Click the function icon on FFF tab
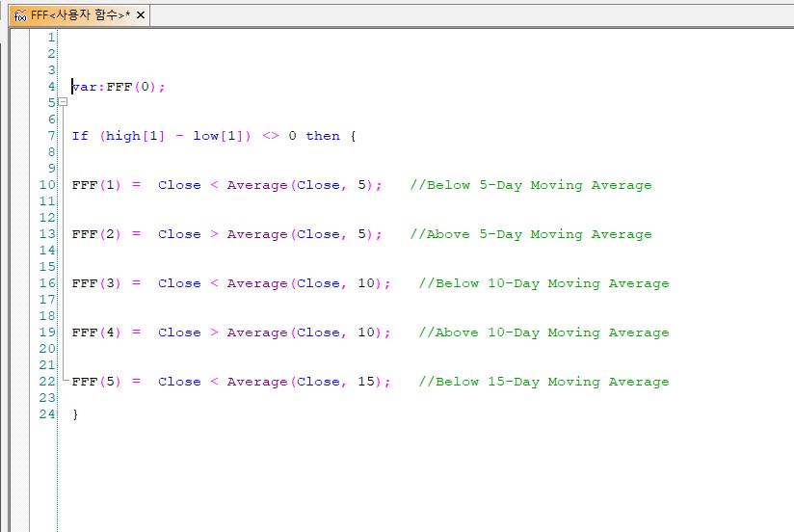 point(19,14)
